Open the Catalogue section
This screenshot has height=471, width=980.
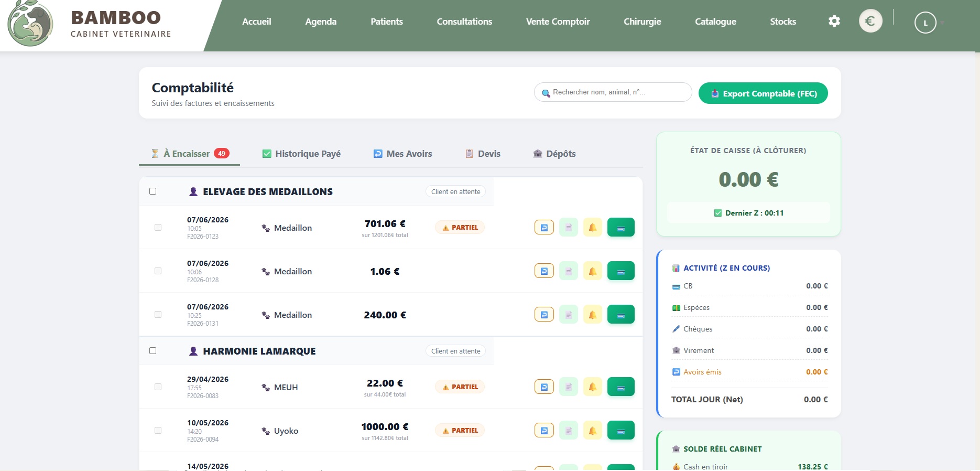[x=715, y=22]
